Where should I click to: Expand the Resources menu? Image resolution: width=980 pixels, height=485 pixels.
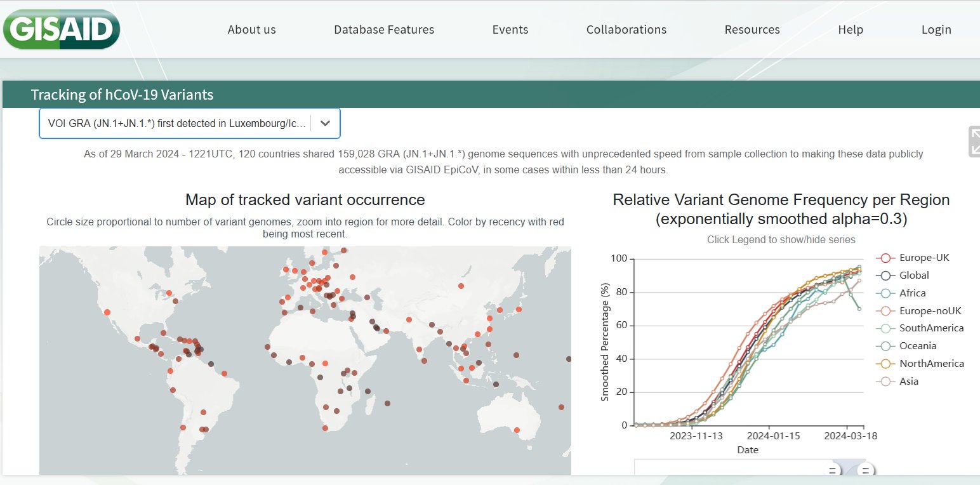tap(752, 30)
